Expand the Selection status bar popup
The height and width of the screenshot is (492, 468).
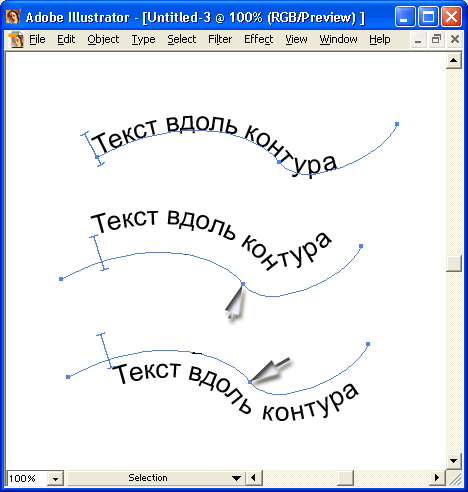[236, 478]
